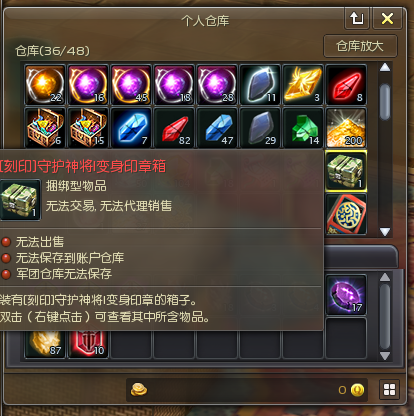Click the warehouse scrollbar up arrow
This screenshot has height=416, width=414.
coord(385,68)
